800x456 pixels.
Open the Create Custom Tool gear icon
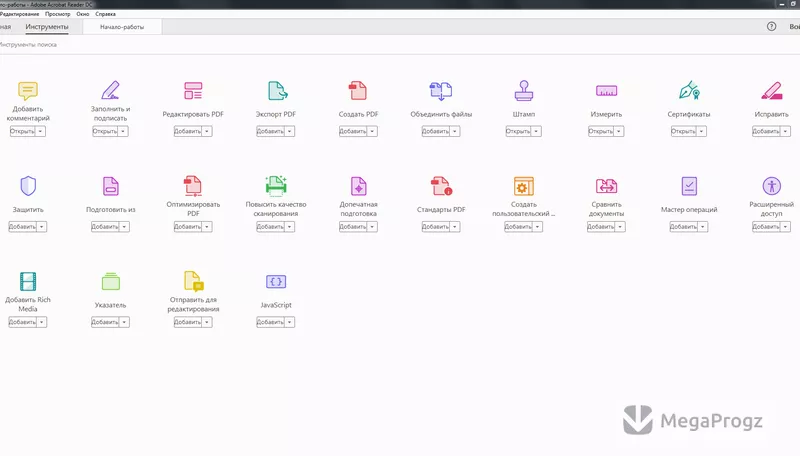click(523, 186)
